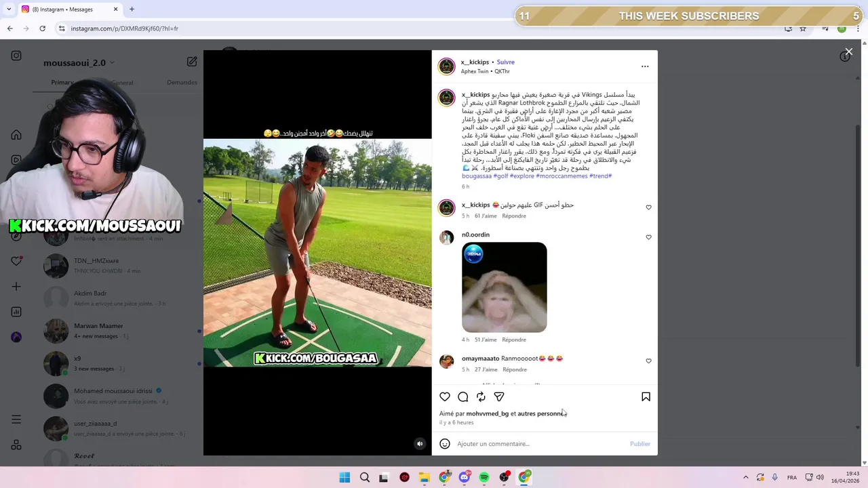Open comments via the speech bubble icon
The height and width of the screenshot is (488, 868).
[463, 396]
